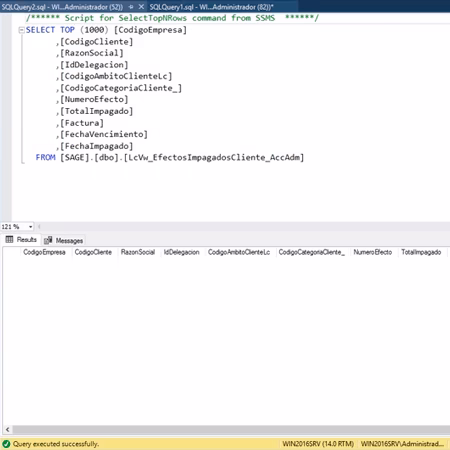
Task: Click [IdDelegacion] in the query editor
Action: (94, 65)
